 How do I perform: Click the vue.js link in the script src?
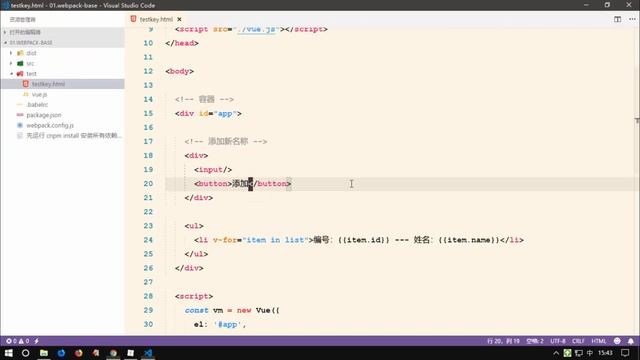click(258, 29)
